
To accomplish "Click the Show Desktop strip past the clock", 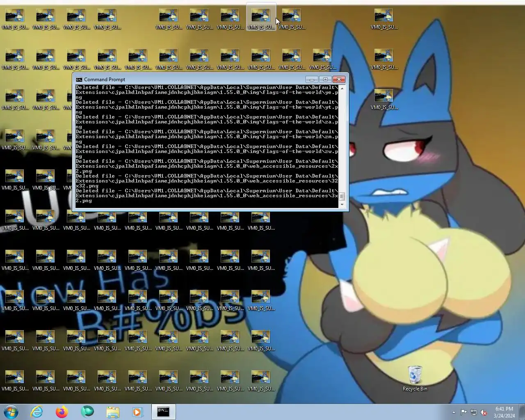I will (522, 412).
